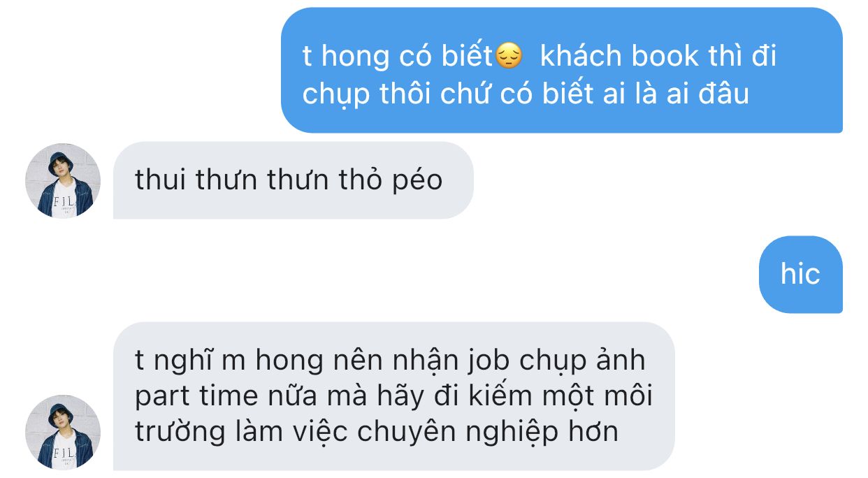The image size is (868, 478).
Task: Click the word "trường" starting the last line
Action: (180, 432)
